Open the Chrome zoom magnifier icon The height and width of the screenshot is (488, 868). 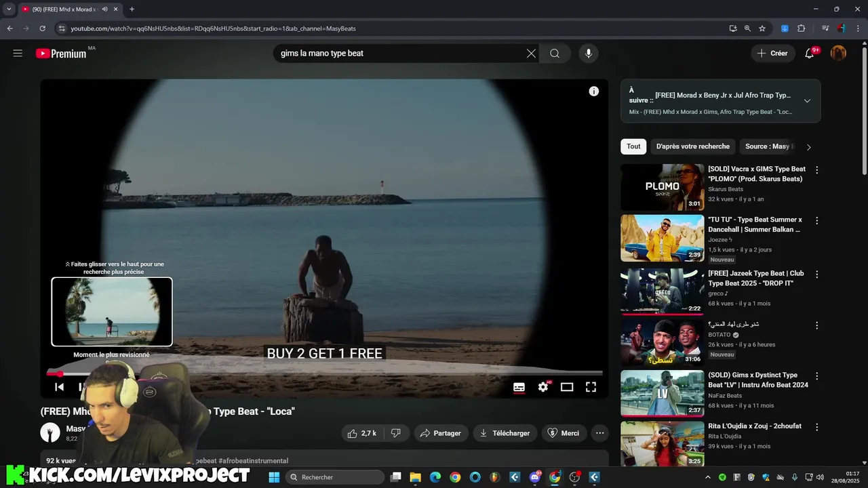pyautogui.click(x=747, y=28)
